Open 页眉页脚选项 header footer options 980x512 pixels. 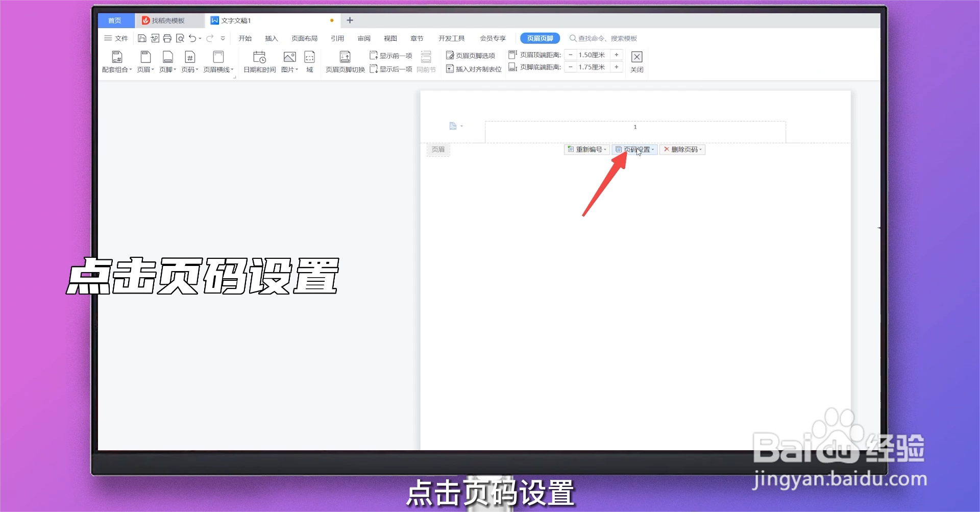pyautogui.click(x=471, y=56)
